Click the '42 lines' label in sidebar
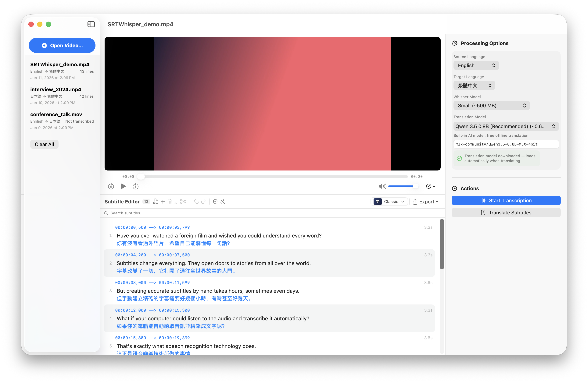Screen dimensions: 588x383 pos(86,96)
